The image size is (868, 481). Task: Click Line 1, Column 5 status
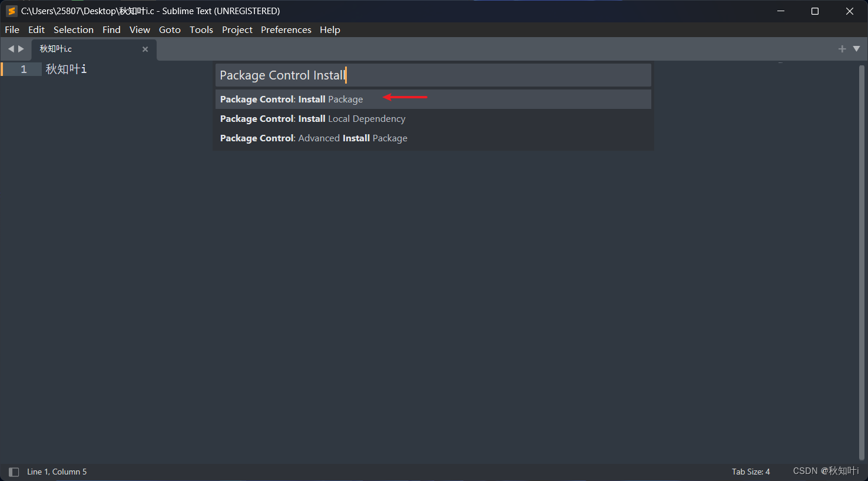pos(57,472)
